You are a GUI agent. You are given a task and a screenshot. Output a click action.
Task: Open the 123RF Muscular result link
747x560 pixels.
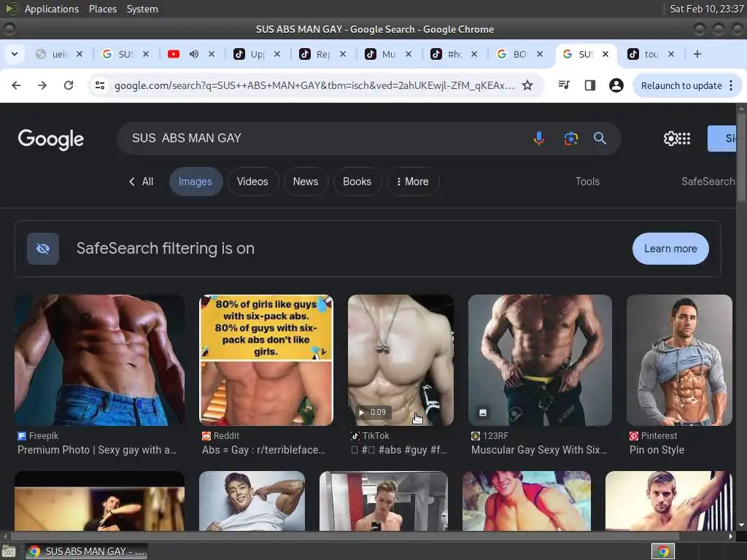tap(539, 450)
